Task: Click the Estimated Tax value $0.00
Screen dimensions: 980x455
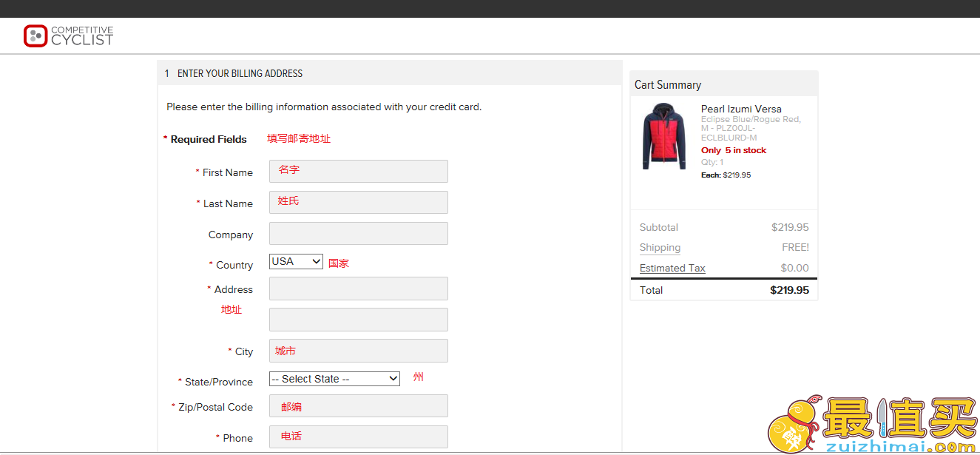Action: tap(794, 268)
